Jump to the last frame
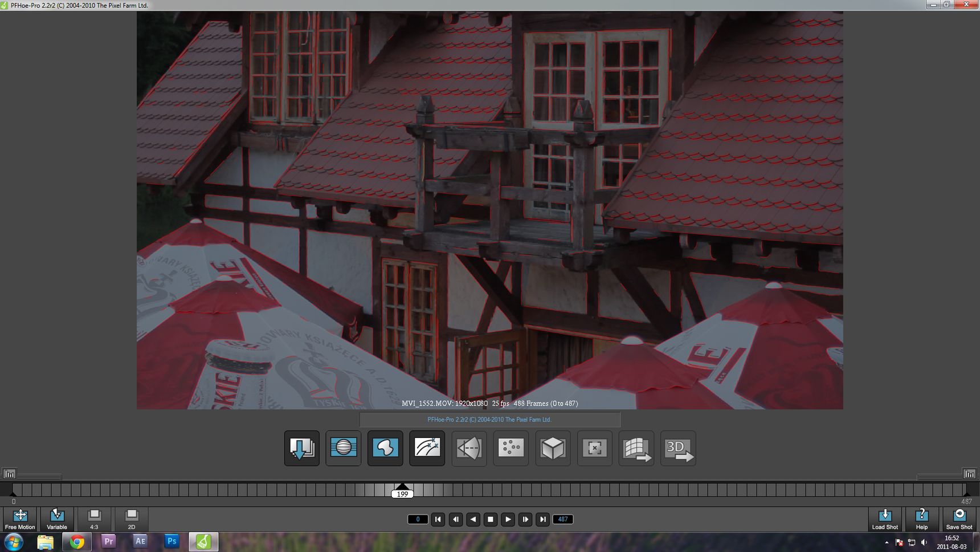The height and width of the screenshot is (552, 980). point(543,519)
